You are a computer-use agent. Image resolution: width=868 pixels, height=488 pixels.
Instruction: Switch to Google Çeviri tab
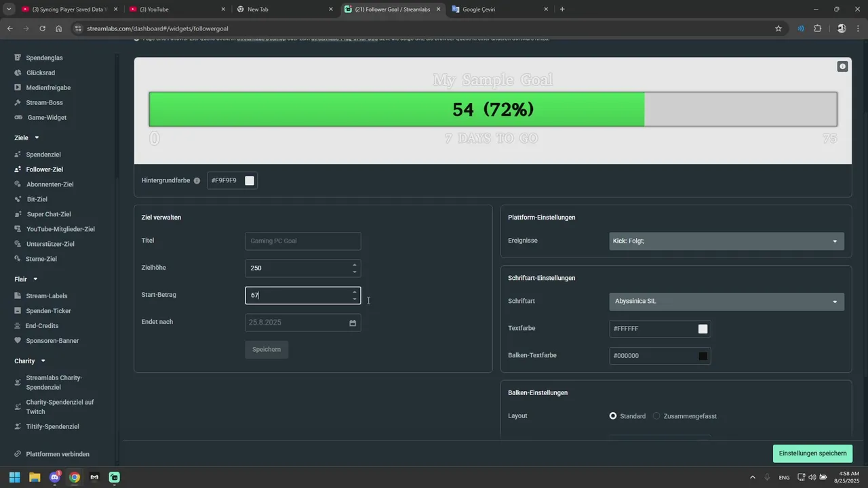click(x=499, y=9)
